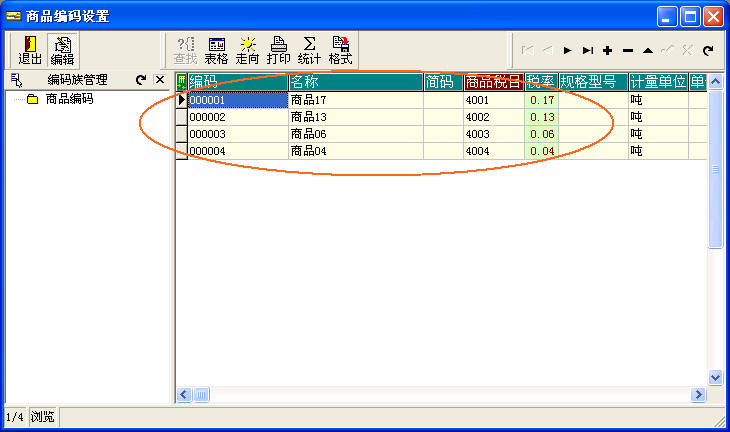The height and width of the screenshot is (432, 730).
Task: Click the 吨 unit cell in row 000002
Action: coord(658,117)
